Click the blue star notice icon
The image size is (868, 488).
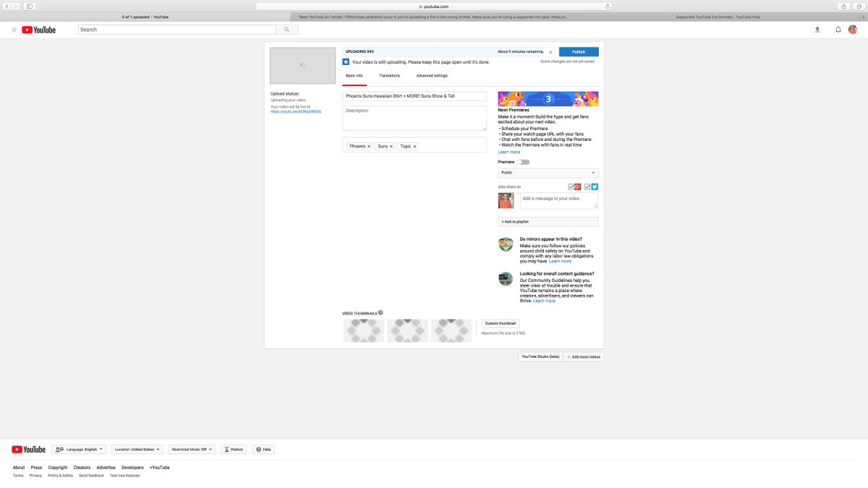click(346, 62)
